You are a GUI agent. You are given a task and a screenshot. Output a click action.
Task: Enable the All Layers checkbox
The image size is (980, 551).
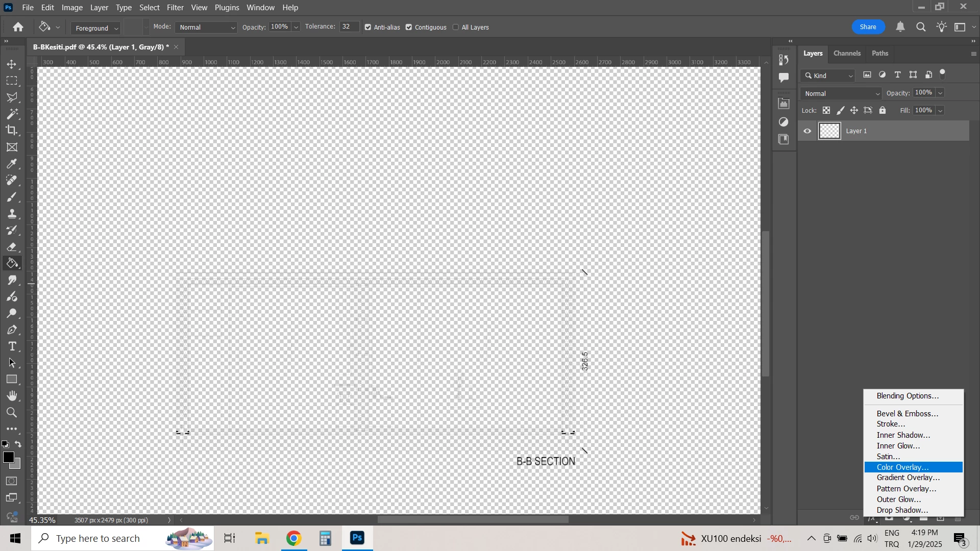pyautogui.click(x=456, y=28)
